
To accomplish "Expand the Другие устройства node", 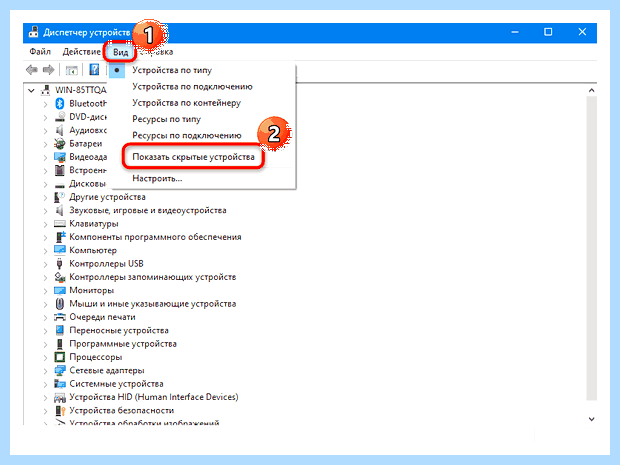I will pos(45,198).
